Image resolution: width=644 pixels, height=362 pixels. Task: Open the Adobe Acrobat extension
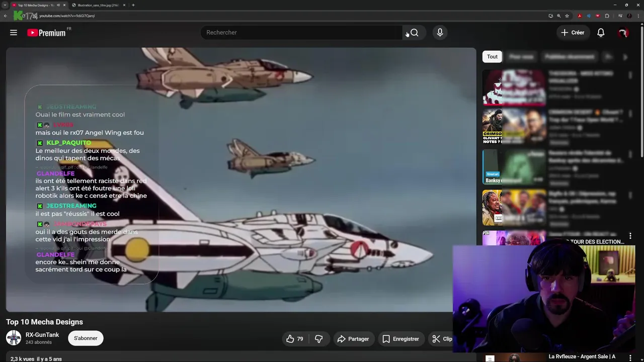[x=580, y=16]
